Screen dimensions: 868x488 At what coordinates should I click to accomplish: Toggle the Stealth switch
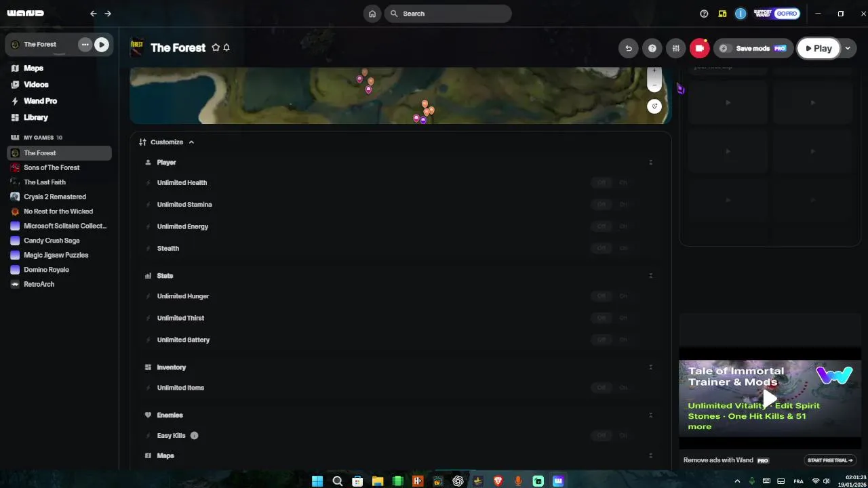pos(612,248)
